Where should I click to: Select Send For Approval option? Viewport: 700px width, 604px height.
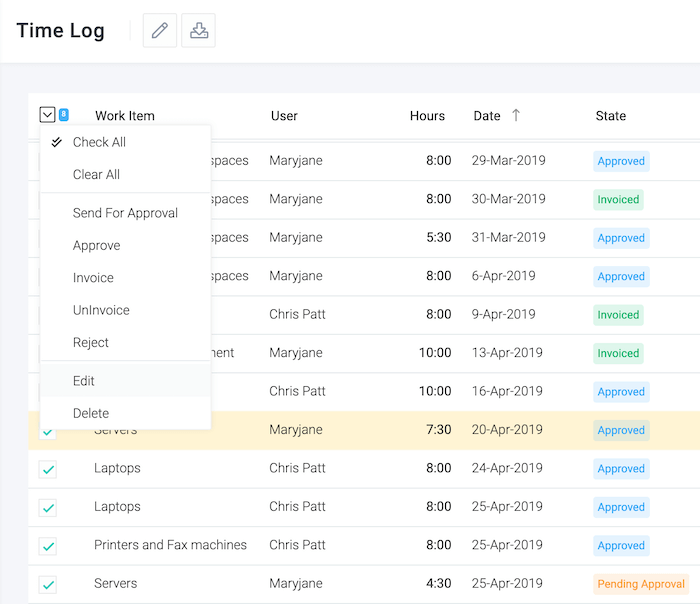[125, 213]
